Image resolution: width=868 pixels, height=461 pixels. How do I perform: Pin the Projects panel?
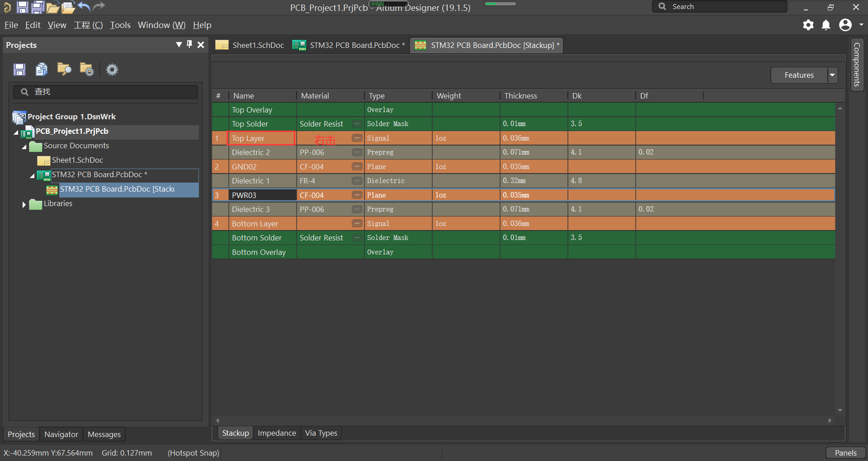pos(189,44)
